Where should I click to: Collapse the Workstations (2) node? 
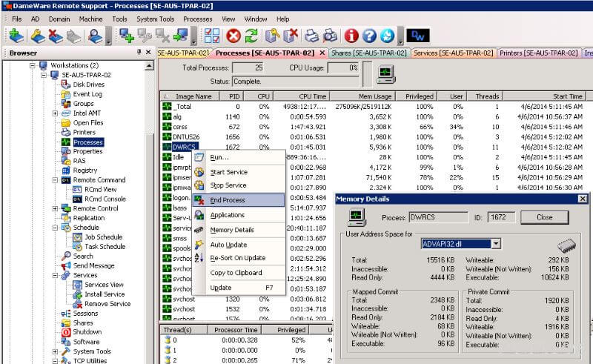32,65
